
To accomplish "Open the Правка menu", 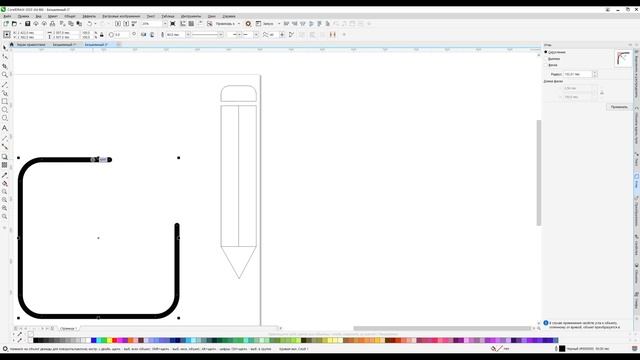I will click(x=23, y=16).
